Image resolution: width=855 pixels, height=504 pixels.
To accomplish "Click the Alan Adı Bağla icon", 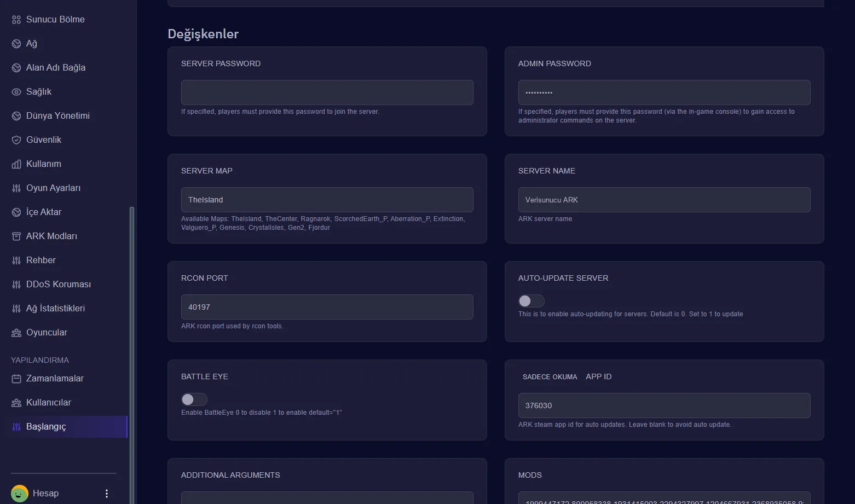I will [x=16, y=68].
